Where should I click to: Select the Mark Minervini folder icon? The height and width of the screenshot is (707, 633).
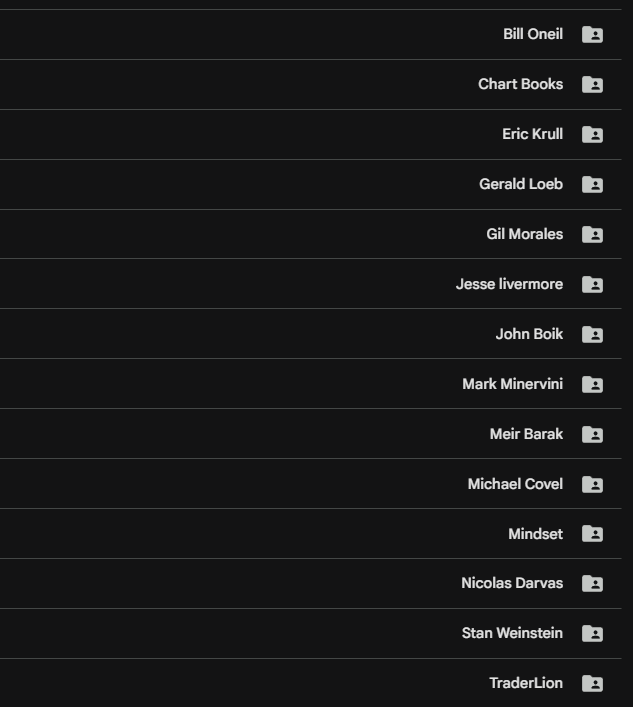[592, 384]
